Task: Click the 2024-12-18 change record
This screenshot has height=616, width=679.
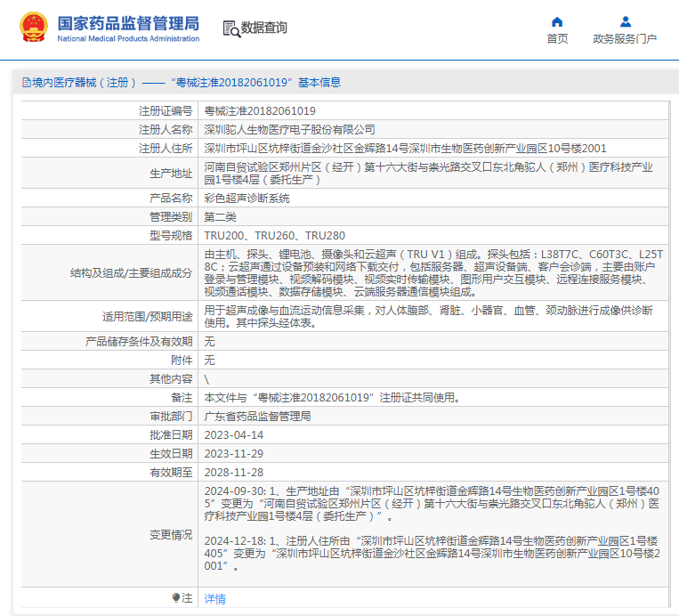Action: click(x=432, y=554)
